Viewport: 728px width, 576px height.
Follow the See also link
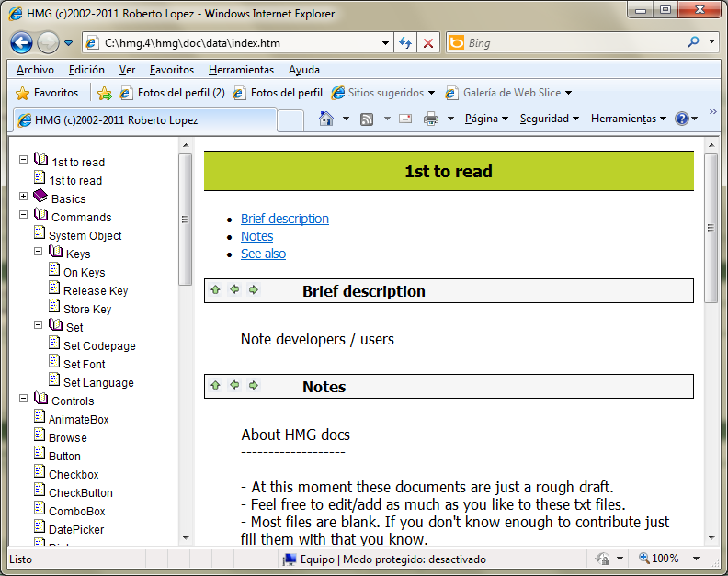[263, 254]
